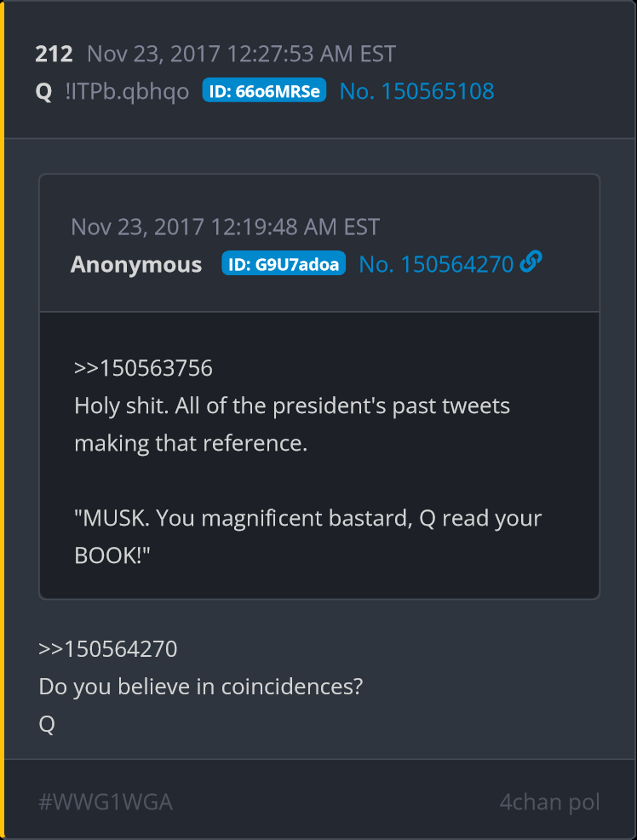The width and height of the screenshot is (637, 840).
Task: Click the chain link icon beside No. 150564270
Action: coord(531,263)
